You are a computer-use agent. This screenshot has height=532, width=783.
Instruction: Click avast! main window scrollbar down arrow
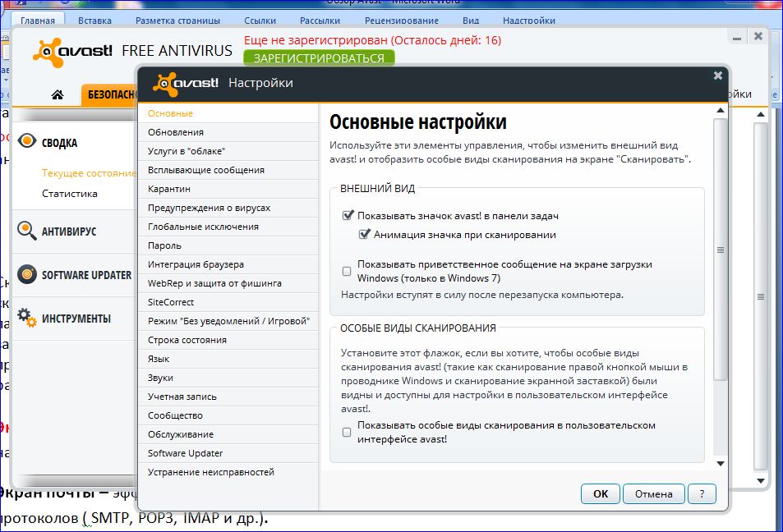[761, 481]
